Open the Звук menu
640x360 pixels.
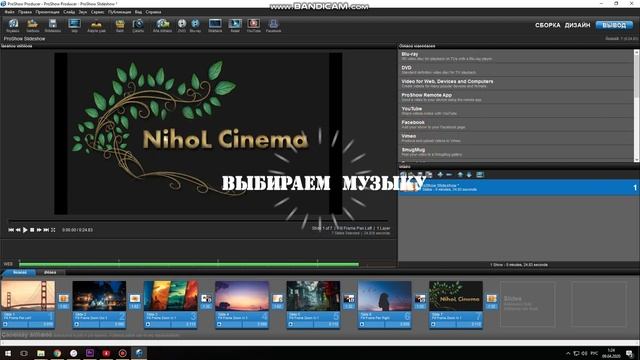click(x=83, y=12)
